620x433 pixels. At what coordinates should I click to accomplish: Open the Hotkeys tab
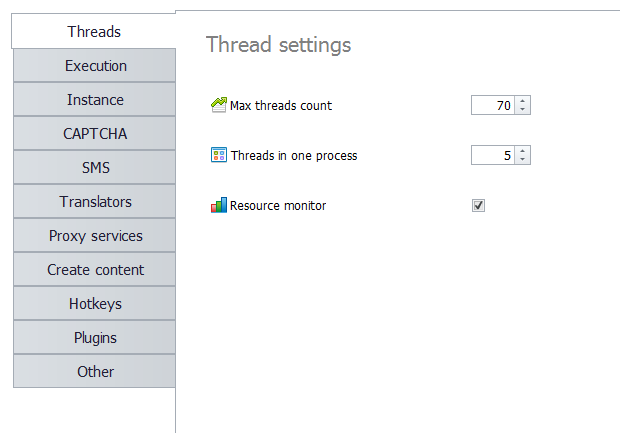point(95,304)
